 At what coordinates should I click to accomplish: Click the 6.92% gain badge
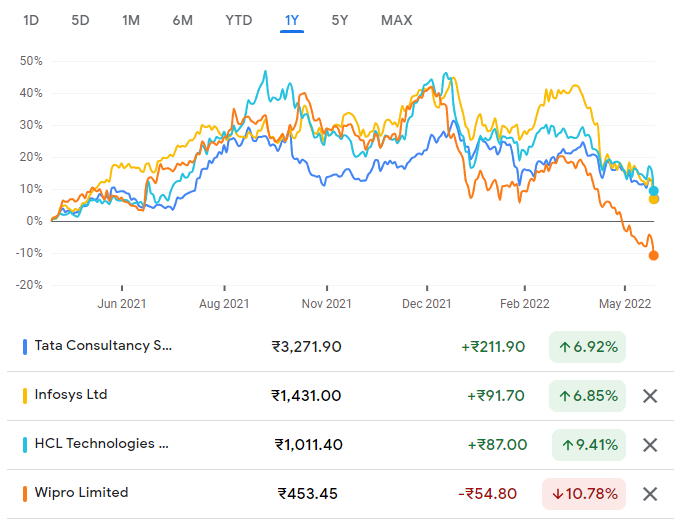pos(587,347)
